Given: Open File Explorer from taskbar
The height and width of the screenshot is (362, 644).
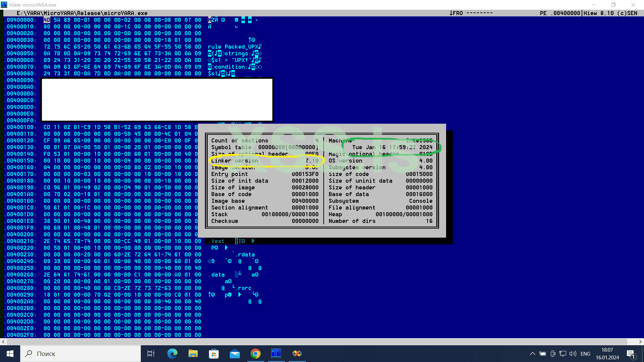Looking at the screenshot, I should point(193,354).
